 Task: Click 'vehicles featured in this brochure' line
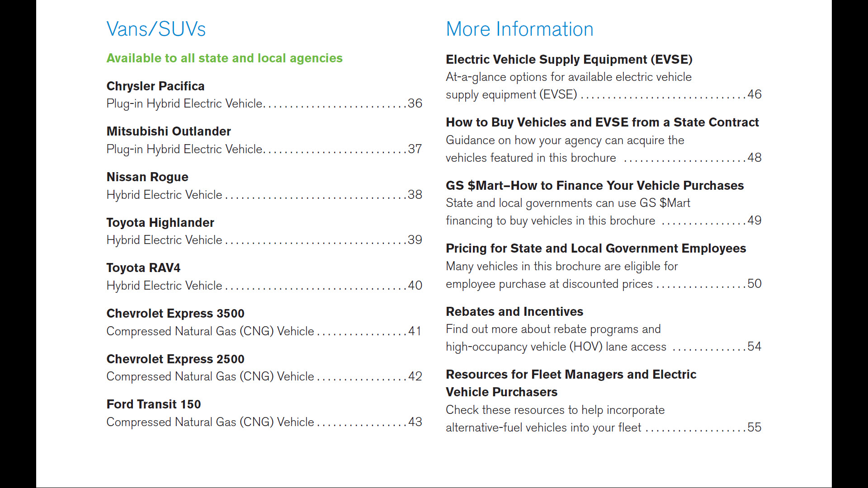[531, 158]
